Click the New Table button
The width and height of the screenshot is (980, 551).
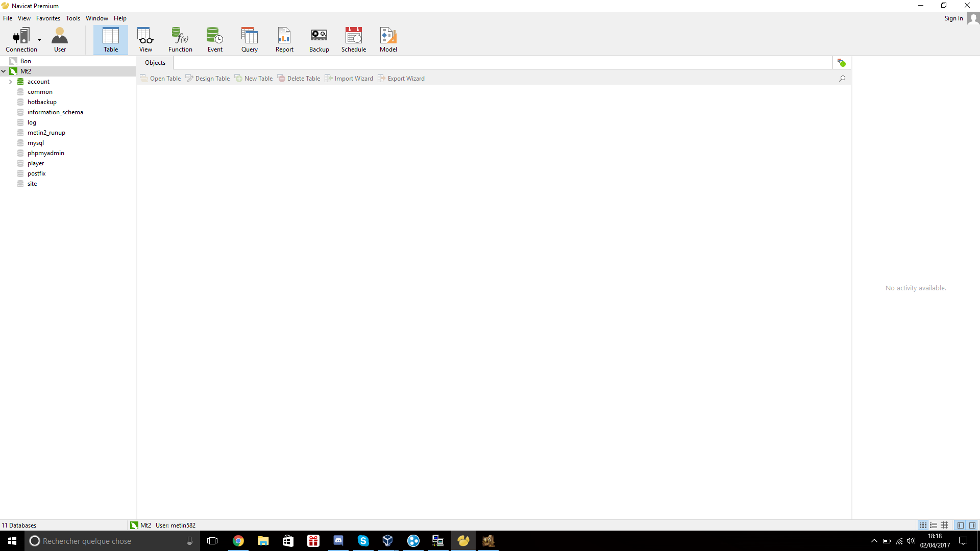[x=254, y=79]
